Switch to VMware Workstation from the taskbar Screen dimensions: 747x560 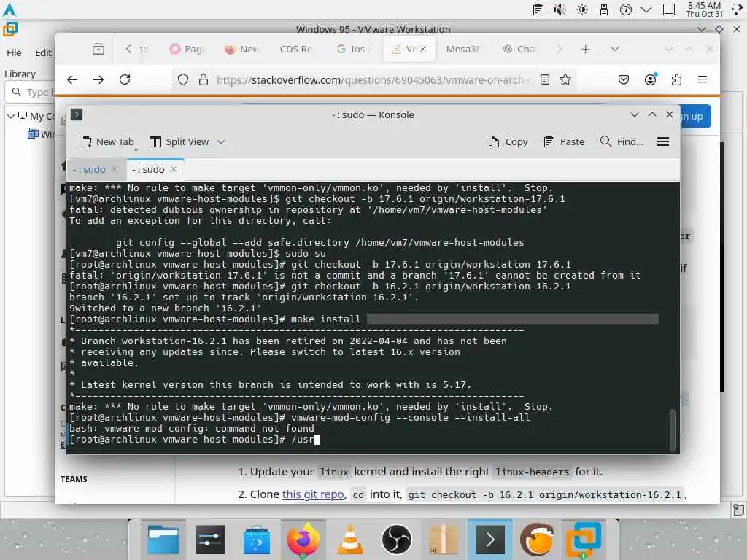point(583,540)
